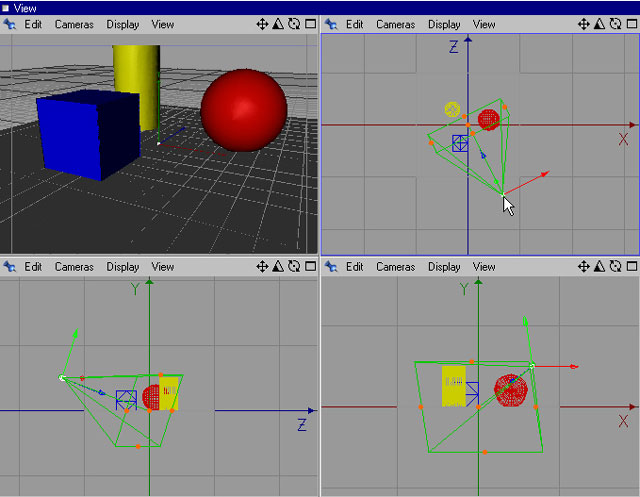Open Display menu in front XY viewport
This screenshot has height=497, width=640.
click(x=444, y=267)
